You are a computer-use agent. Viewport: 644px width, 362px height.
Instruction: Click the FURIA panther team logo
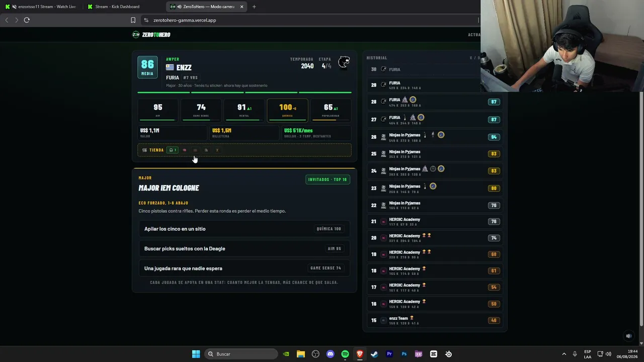tap(344, 62)
